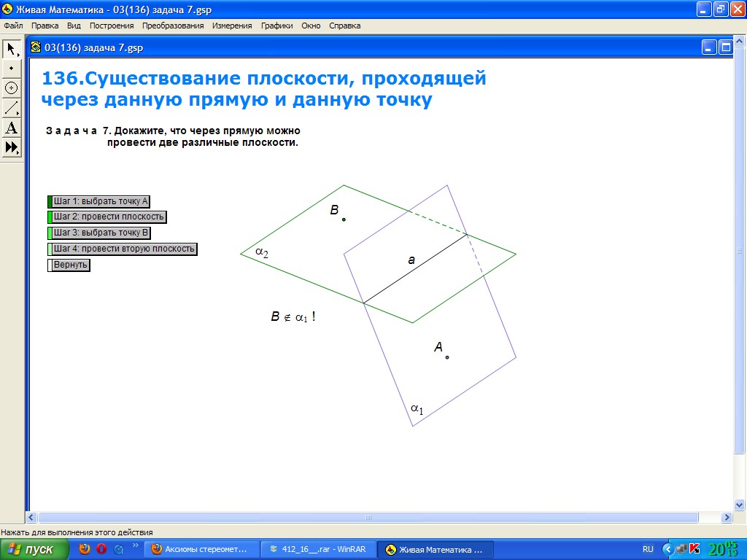This screenshot has height=560, width=747.
Task: Expand hidden system tray icons
Action: (667, 549)
